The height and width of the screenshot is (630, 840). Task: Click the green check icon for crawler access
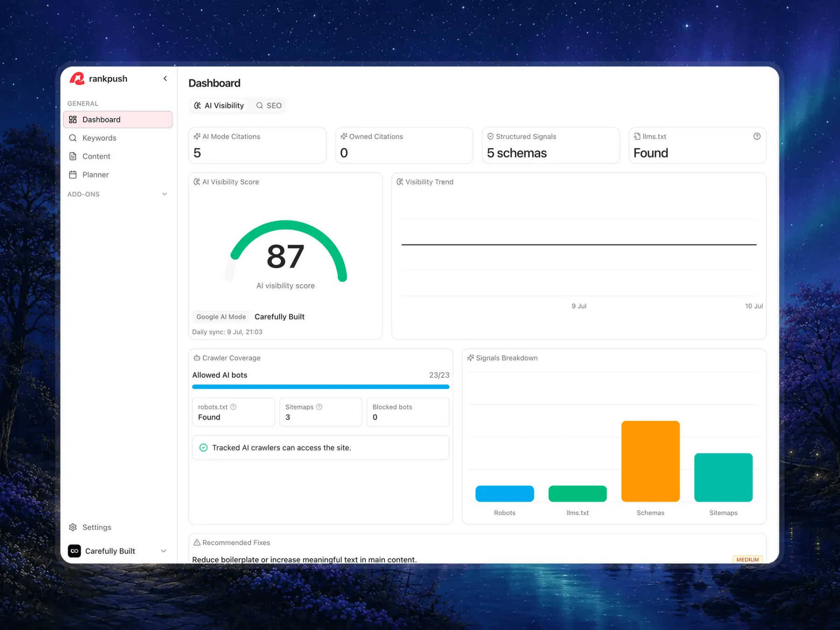click(x=203, y=448)
